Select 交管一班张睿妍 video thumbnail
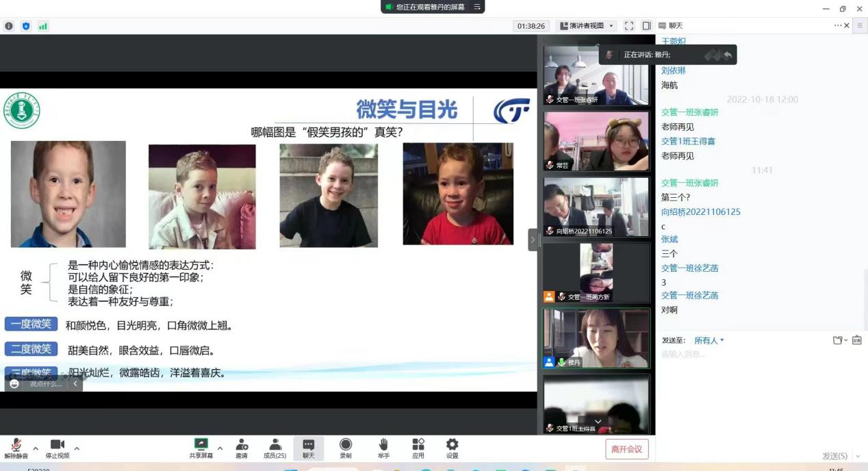The width and height of the screenshot is (868, 471). coord(596,75)
